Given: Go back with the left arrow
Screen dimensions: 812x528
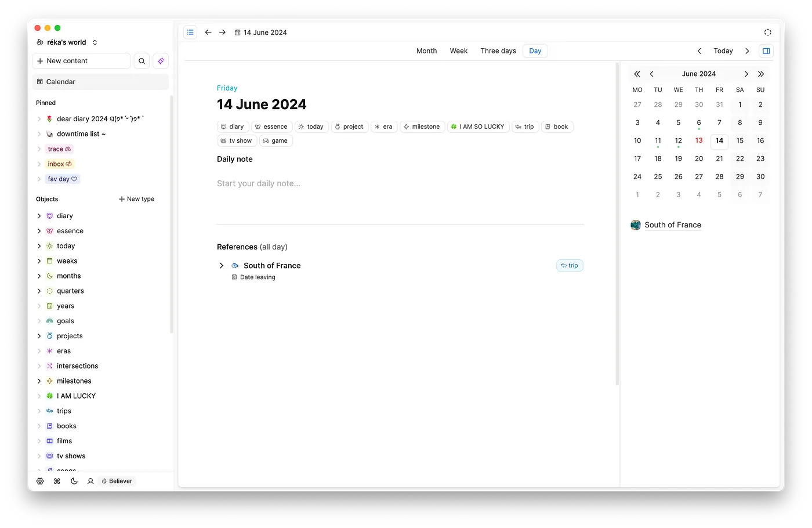Looking at the screenshot, I should tap(208, 32).
